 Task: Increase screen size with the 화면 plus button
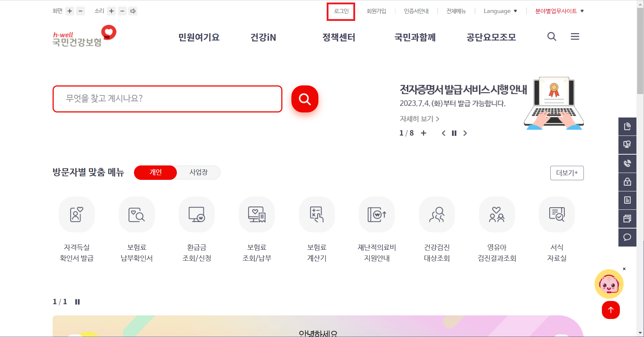point(70,11)
